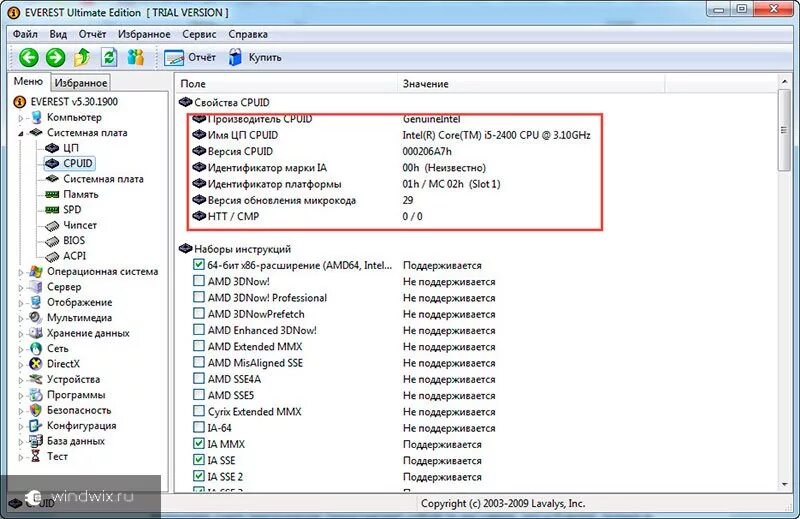This screenshot has width=800, height=519.
Task: Open the Справка menu
Action: click(x=248, y=34)
